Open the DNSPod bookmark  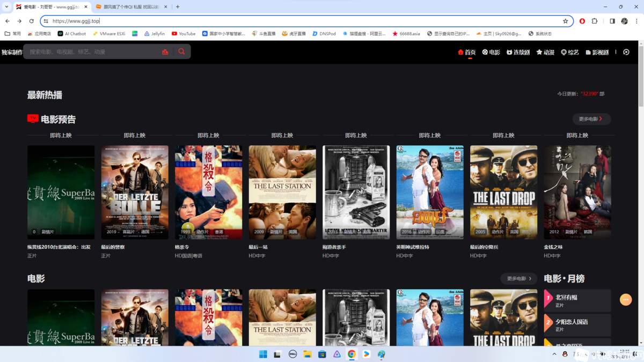(x=324, y=33)
